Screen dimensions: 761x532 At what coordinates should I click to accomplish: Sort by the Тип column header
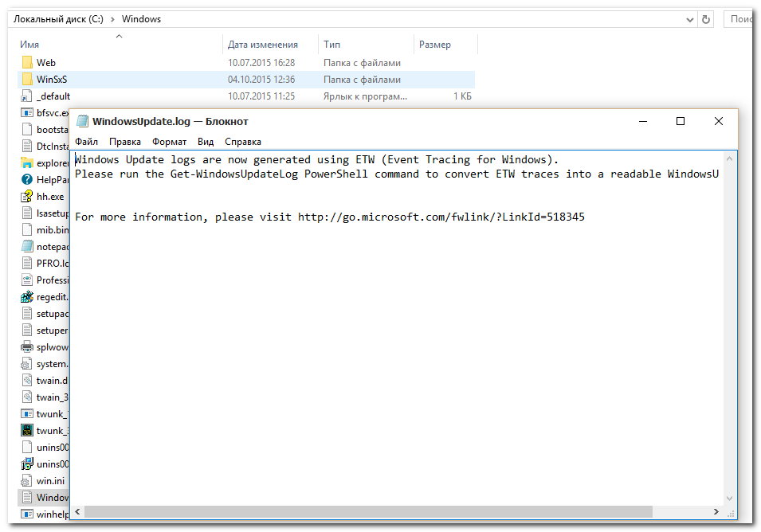click(332, 45)
